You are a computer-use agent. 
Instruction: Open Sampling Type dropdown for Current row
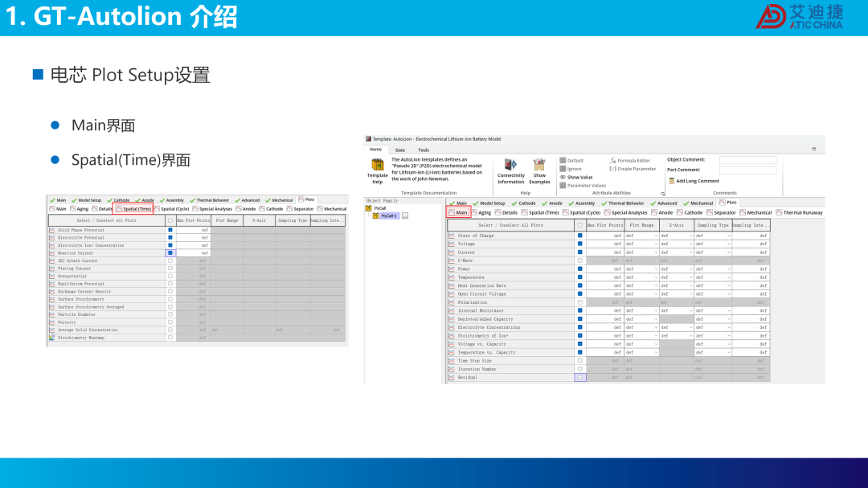(x=728, y=252)
